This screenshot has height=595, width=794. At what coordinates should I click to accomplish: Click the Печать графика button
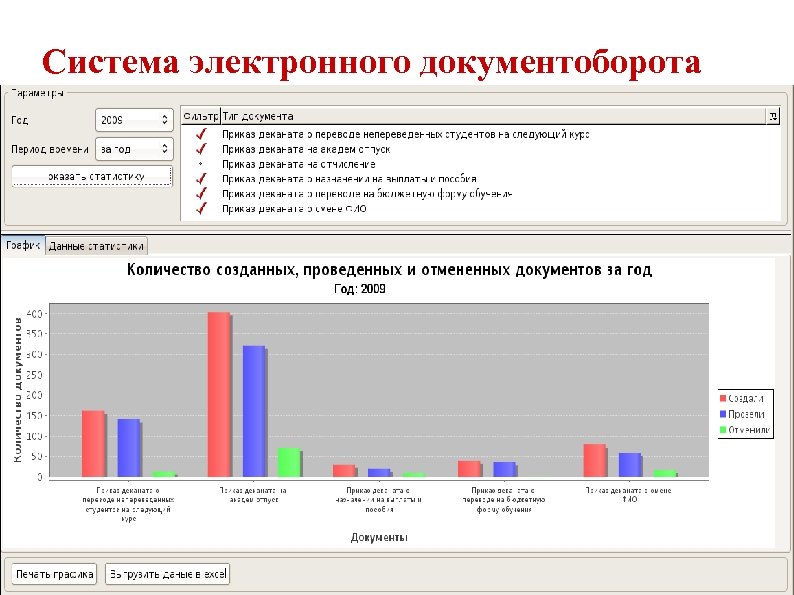click(54, 574)
